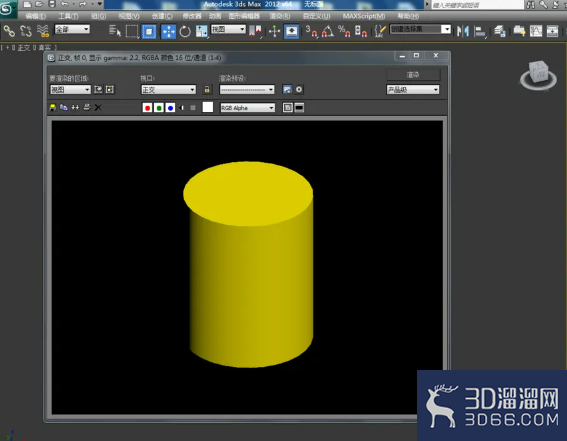The image size is (567, 441).
Task: Click Save Image icon in render window
Action: click(x=53, y=107)
